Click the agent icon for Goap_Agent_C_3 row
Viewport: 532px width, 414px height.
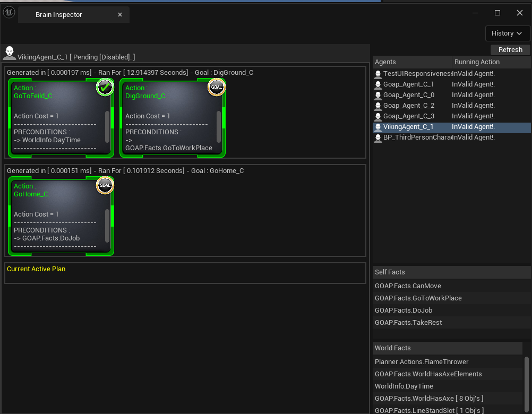(x=378, y=116)
